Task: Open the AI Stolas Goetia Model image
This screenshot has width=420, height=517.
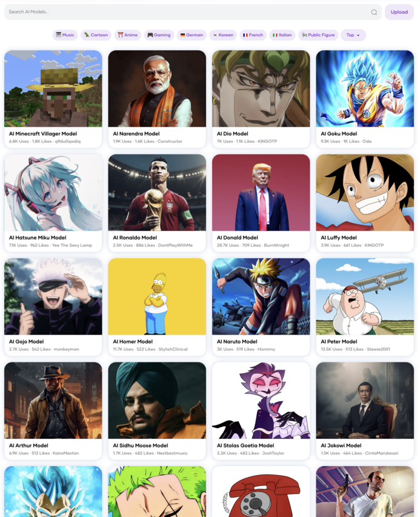Action: pyautogui.click(x=261, y=400)
